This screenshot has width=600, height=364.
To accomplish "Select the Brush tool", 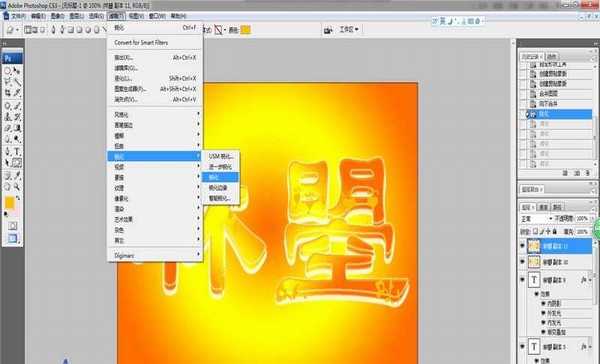I will point(17,106).
